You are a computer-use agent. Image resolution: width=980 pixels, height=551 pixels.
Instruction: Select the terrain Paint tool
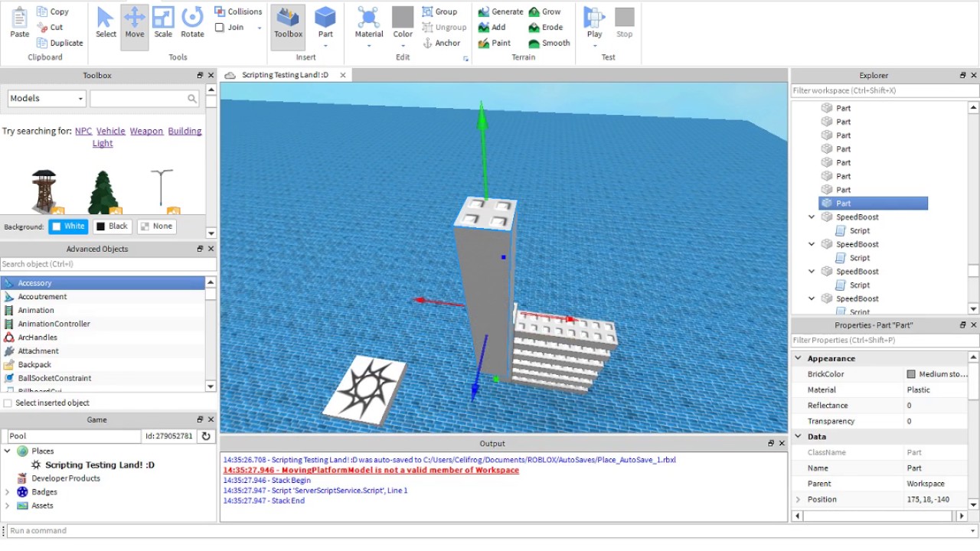(494, 44)
